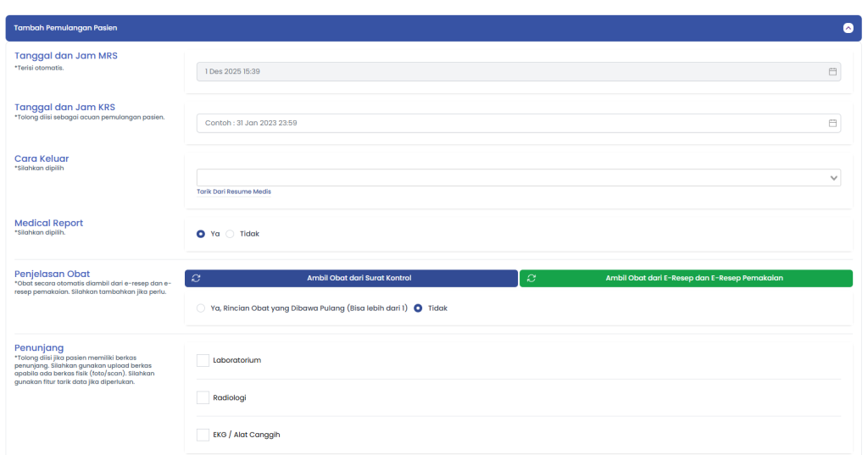The image size is (868, 455).
Task: Enable the EKG / Alat Canggih checkbox
Action: click(x=203, y=435)
